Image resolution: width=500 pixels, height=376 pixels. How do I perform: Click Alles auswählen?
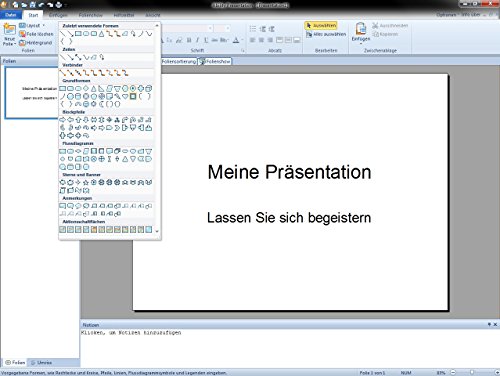326,34
